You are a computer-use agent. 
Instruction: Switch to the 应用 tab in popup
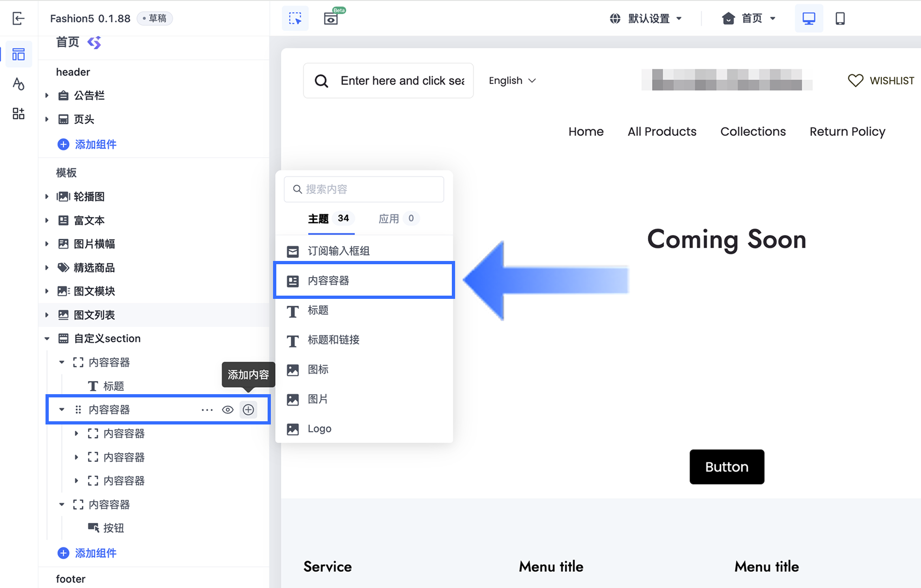pos(398,219)
